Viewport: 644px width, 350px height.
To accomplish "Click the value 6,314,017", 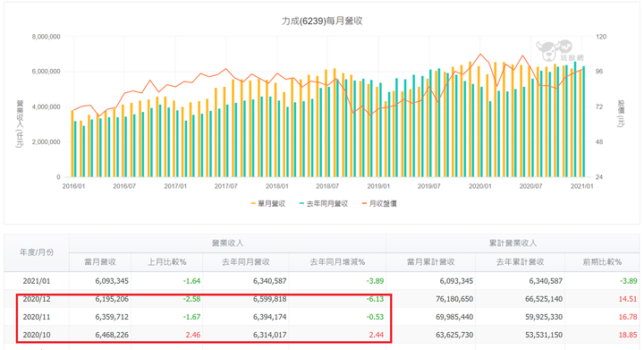I will tap(270, 335).
